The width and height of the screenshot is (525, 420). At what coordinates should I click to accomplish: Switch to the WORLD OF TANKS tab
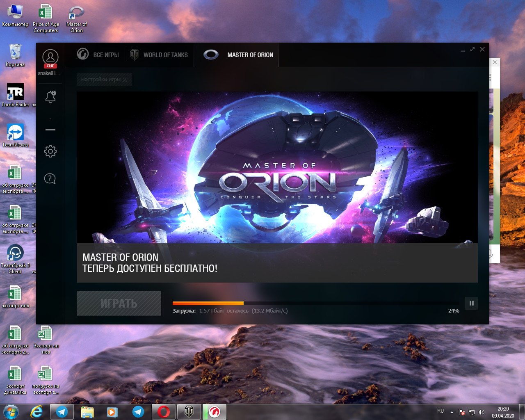coord(159,55)
